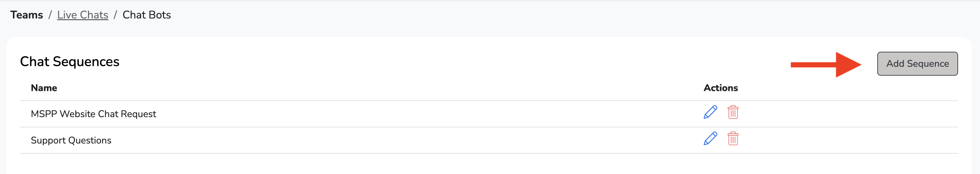Open the Live Chats breadcrumb link
This screenshot has width=980, height=174.
pyautogui.click(x=83, y=15)
